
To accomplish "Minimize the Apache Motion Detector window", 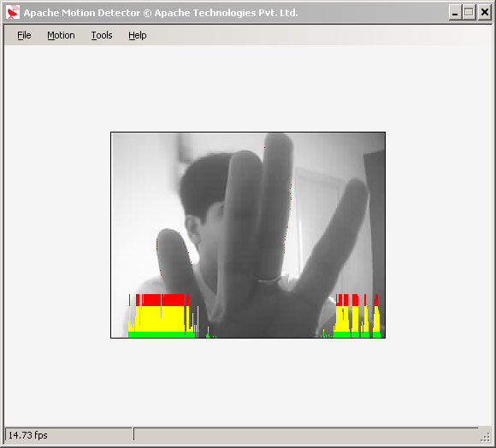I will click(x=455, y=13).
